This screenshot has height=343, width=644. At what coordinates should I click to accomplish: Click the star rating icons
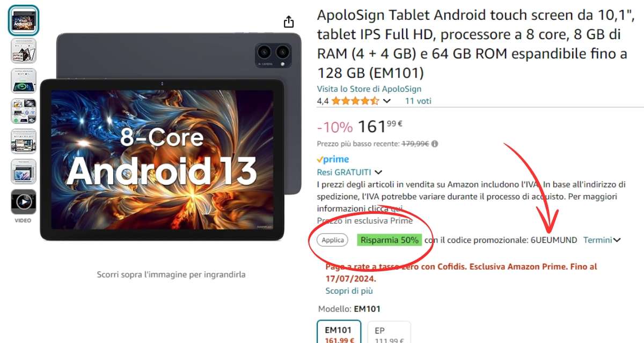pyautogui.click(x=355, y=101)
